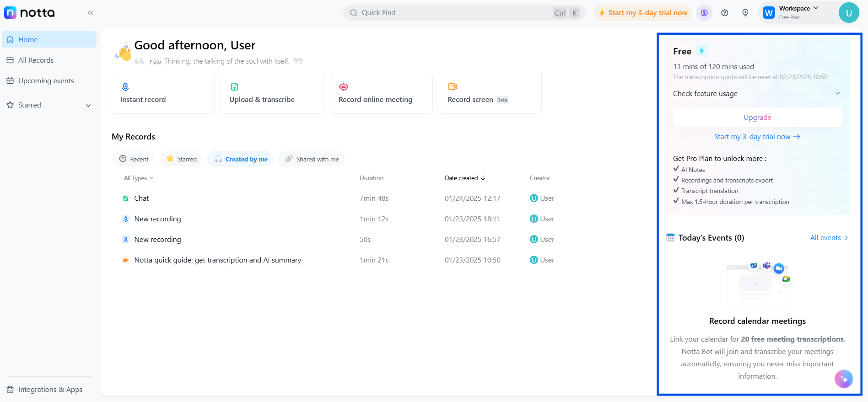
Task: Open the Workspace dropdown
Action: tap(798, 13)
